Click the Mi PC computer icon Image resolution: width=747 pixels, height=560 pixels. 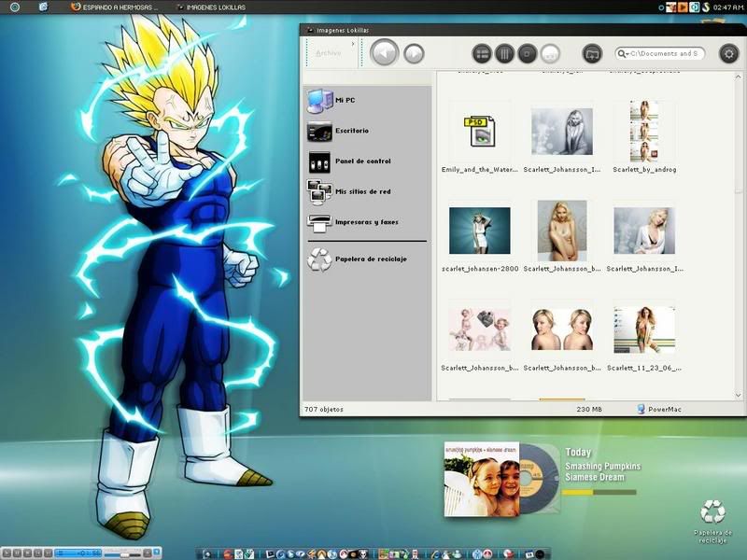point(319,101)
